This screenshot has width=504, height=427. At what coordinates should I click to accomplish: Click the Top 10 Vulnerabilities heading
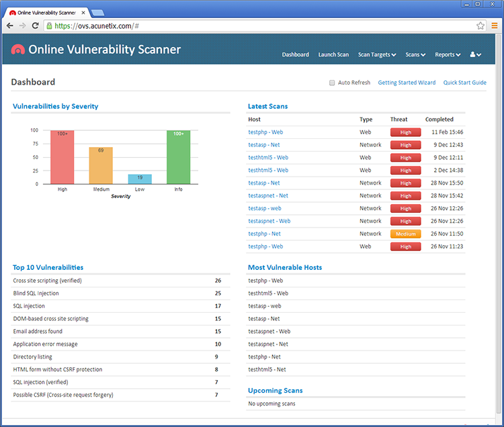tap(48, 267)
